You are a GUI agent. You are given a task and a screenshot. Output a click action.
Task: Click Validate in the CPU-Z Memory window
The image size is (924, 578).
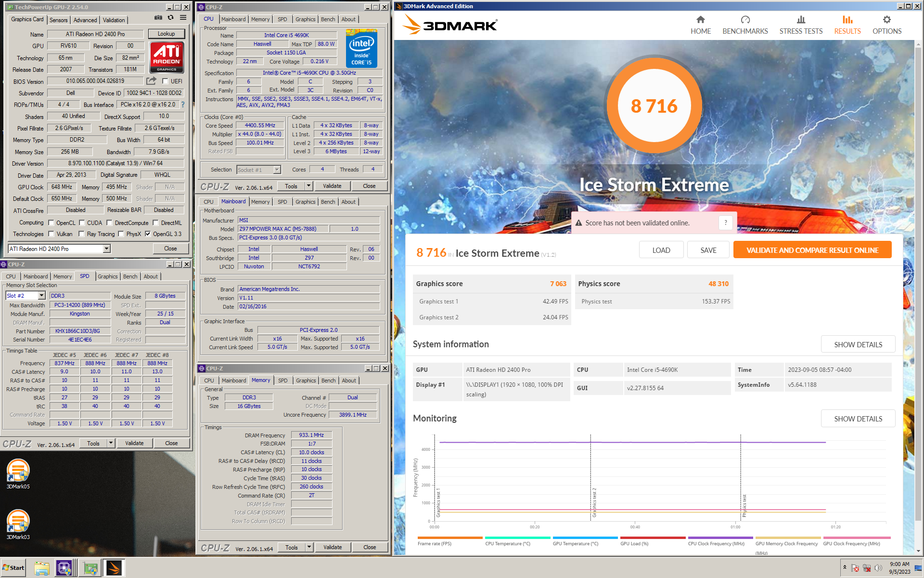pyautogui.click(x=333, y=547)
